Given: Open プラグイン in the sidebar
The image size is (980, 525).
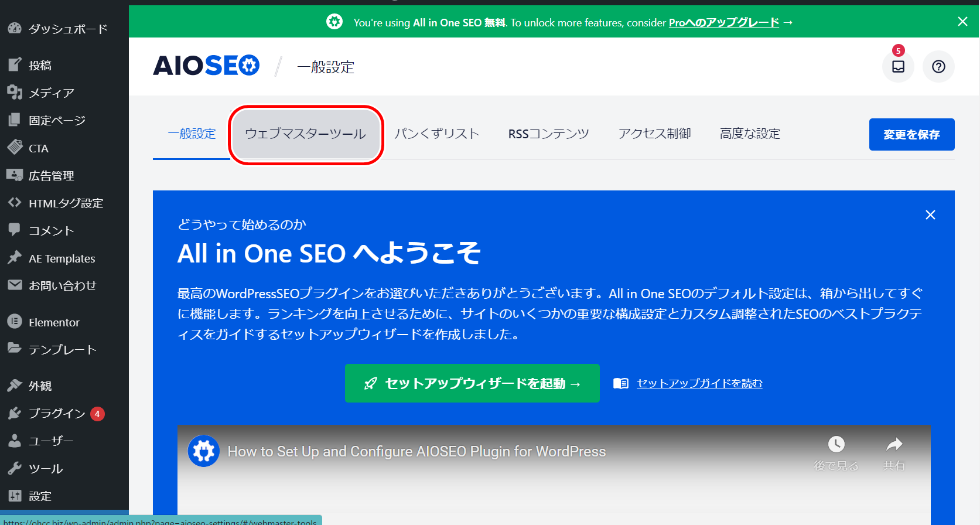Looking at the screenshot, I should tap(57, 413).
